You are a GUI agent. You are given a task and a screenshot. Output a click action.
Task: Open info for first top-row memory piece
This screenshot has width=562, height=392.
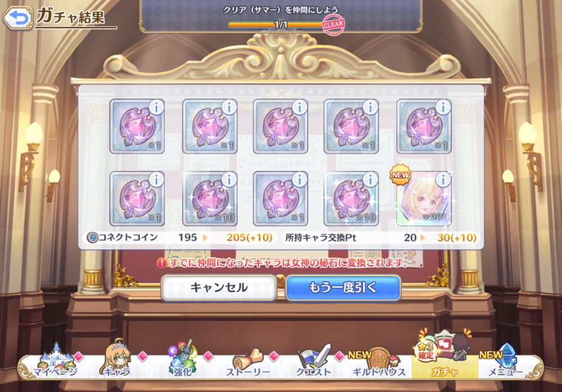click(x=157, y=107)
